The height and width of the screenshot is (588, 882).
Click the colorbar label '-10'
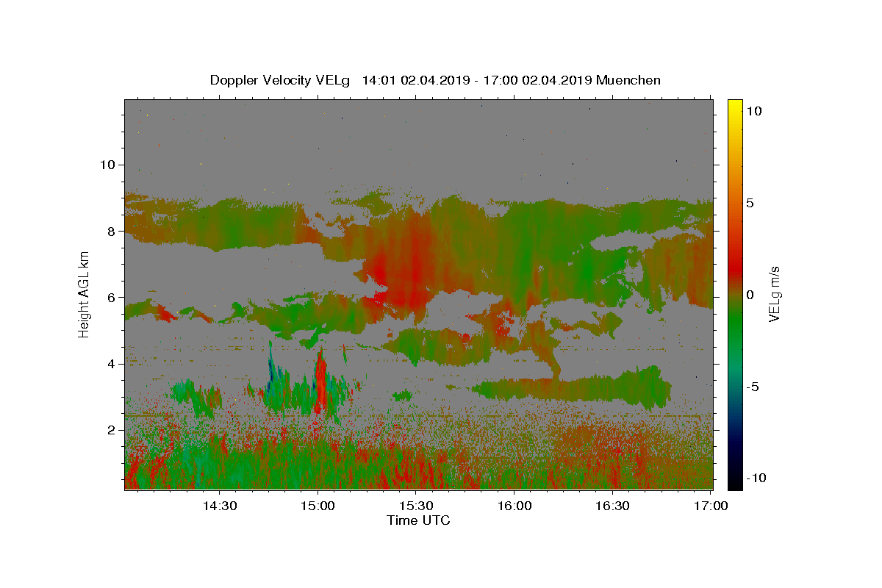[756, 478]
